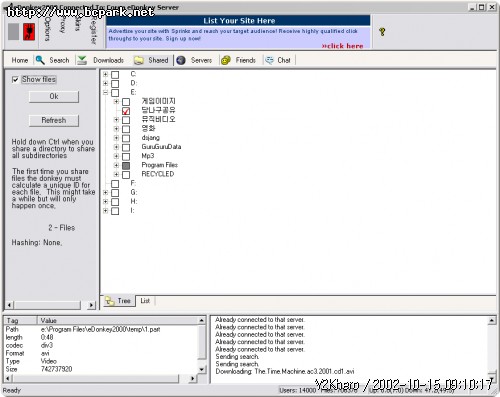Expand the djang folder node
Viewport: 500px width, 397px height.
(116, 138)
